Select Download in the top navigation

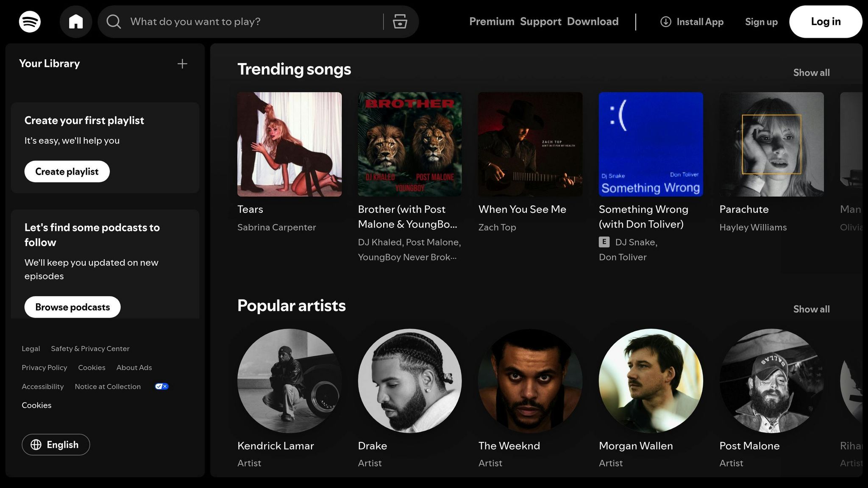pyautogui.click(x=593, y=21)
